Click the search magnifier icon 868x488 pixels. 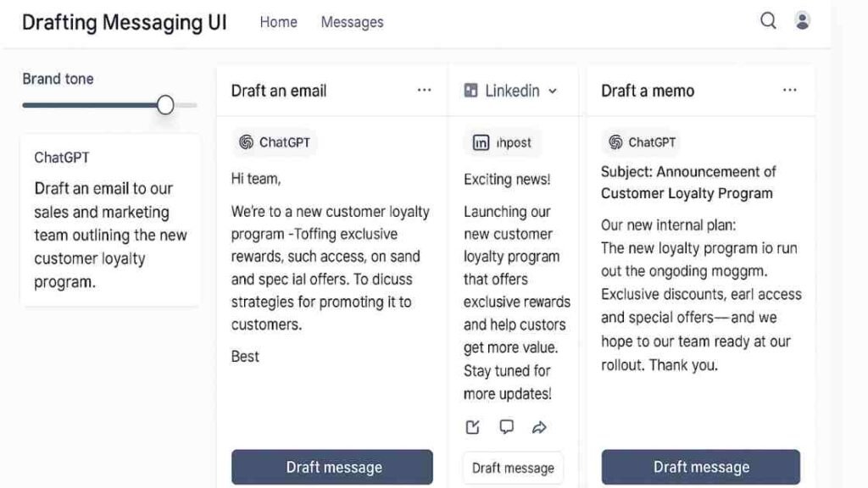(x=768, y=21)
